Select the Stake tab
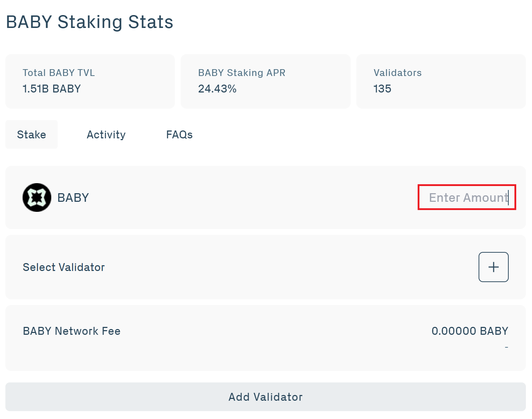The width and height of the screenshot is (532, 419). coord(32,134)
